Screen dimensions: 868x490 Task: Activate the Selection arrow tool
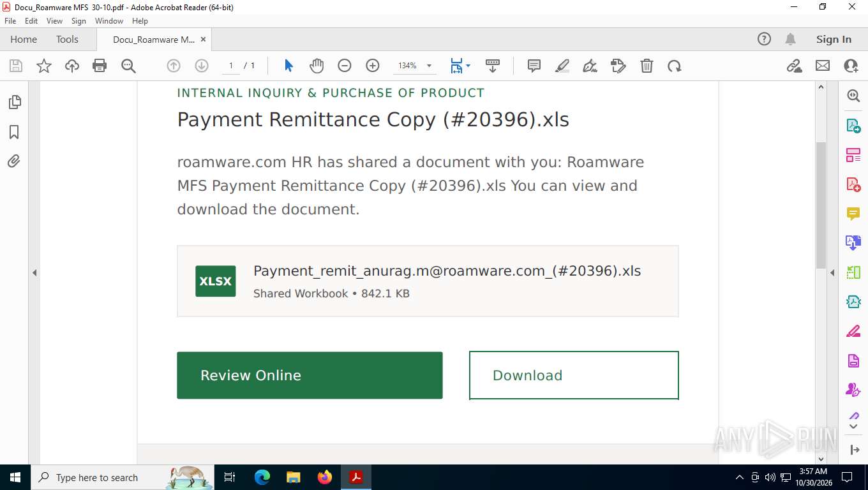point(288,66)
